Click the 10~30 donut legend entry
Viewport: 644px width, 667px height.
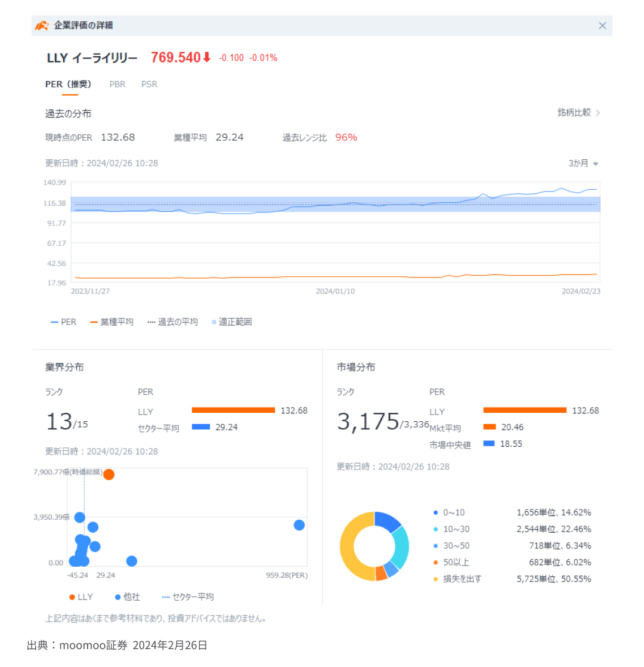[451, 529]
